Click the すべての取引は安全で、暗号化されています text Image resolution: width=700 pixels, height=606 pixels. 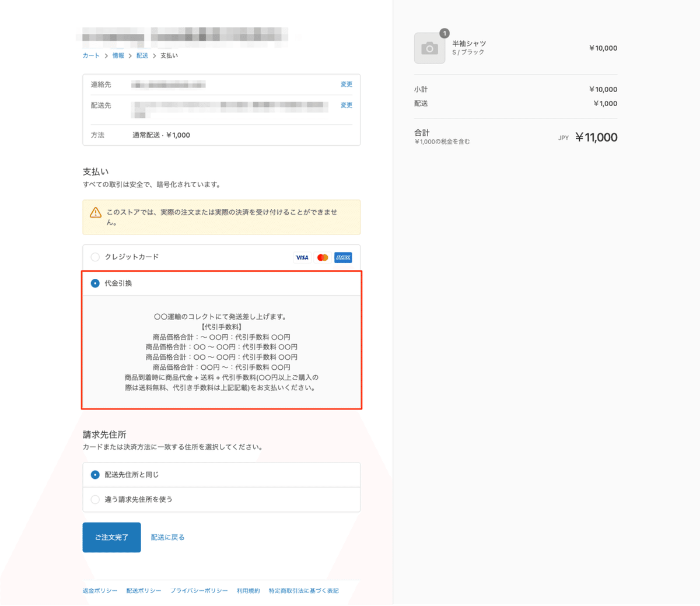click(152, 184)
